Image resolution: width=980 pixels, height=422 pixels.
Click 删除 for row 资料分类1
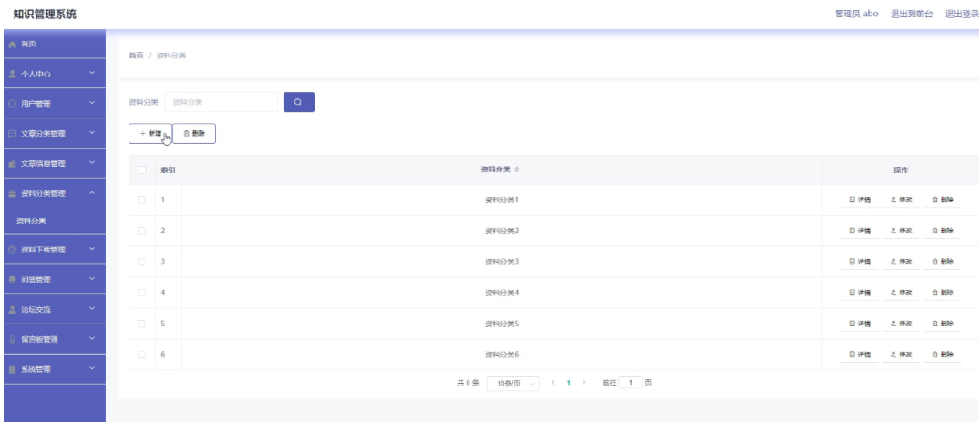pyautogui.click(x=943, y=200)
